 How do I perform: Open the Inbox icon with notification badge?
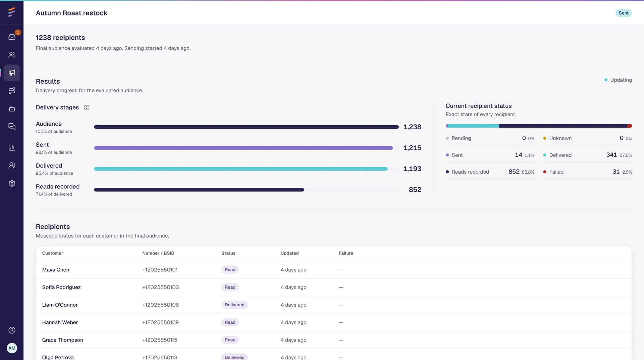pos(12,37)
